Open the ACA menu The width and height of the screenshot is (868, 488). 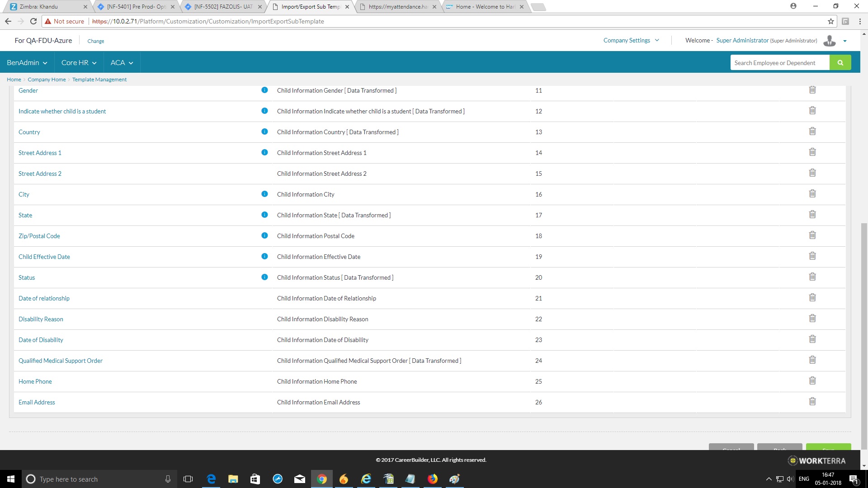pos(122,63)
